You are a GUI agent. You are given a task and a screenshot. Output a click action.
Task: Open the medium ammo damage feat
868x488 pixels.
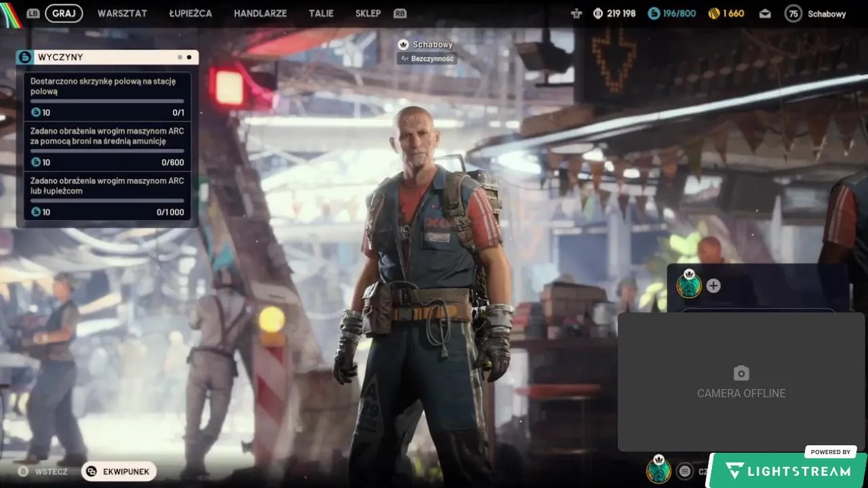(107, 146)
